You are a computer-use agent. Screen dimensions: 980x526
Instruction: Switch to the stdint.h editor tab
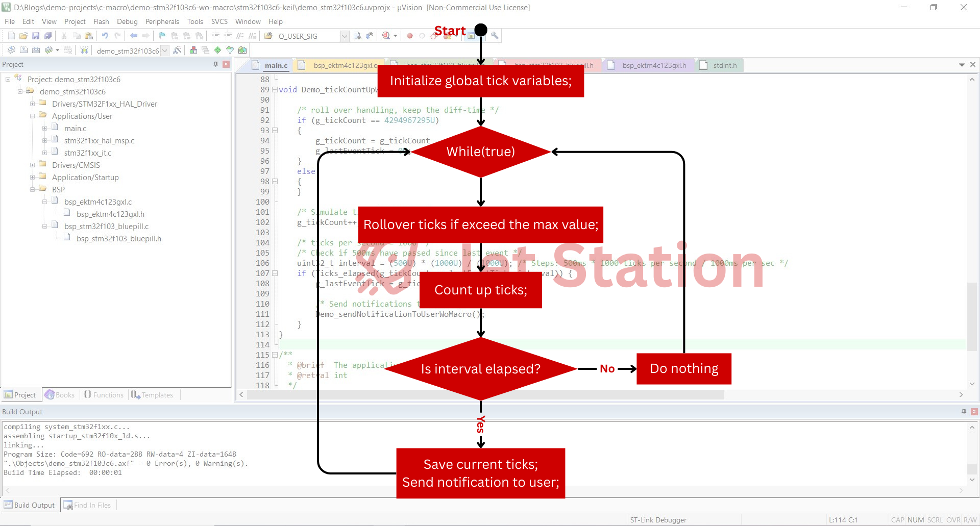click(x=724, y=65)
